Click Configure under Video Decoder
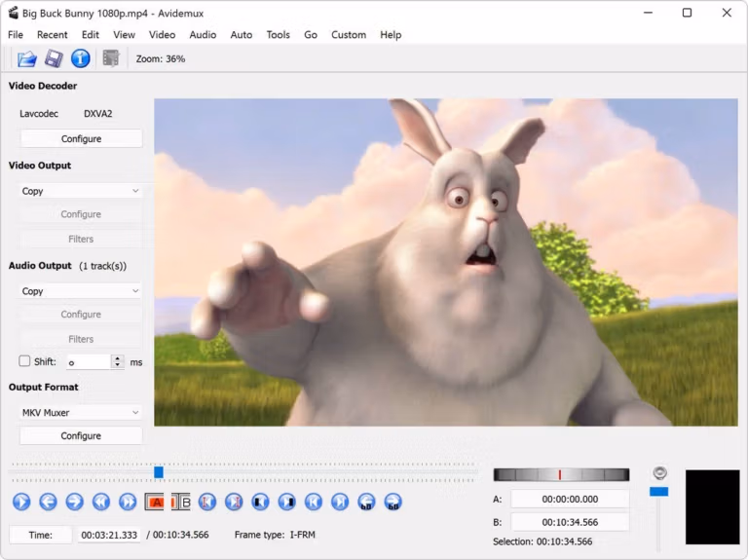 [x=81, y=139]
